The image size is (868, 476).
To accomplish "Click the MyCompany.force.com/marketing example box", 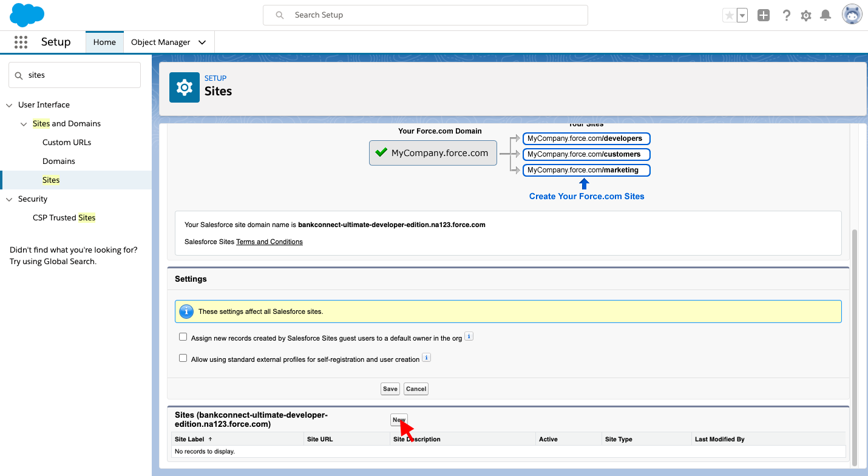I will pyautogui.click(x=586, y=170).
